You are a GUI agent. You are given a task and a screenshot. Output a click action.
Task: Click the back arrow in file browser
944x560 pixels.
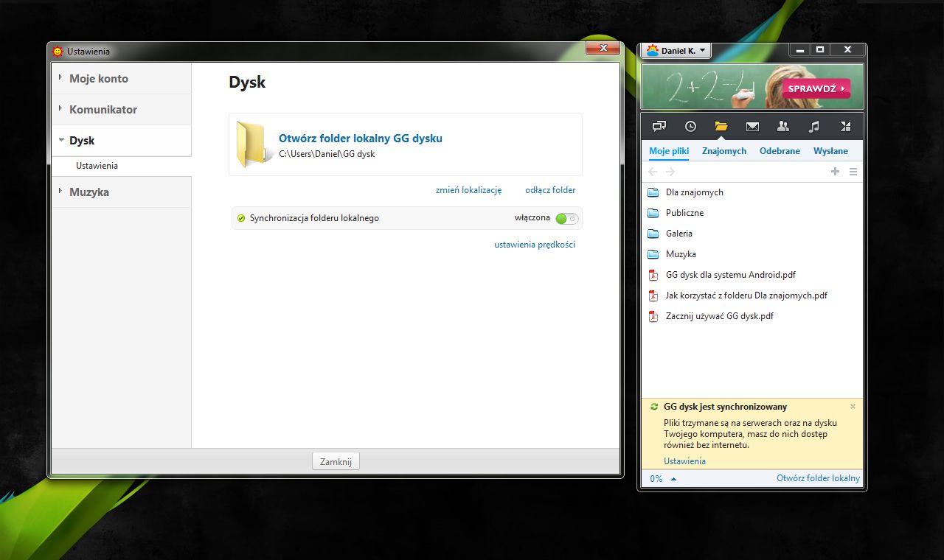[653, 172]
